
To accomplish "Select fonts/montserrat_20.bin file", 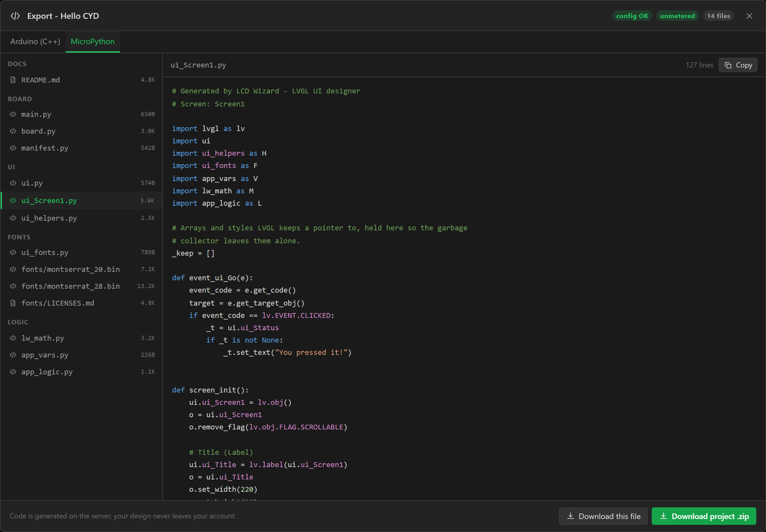I will coord(82,269).
